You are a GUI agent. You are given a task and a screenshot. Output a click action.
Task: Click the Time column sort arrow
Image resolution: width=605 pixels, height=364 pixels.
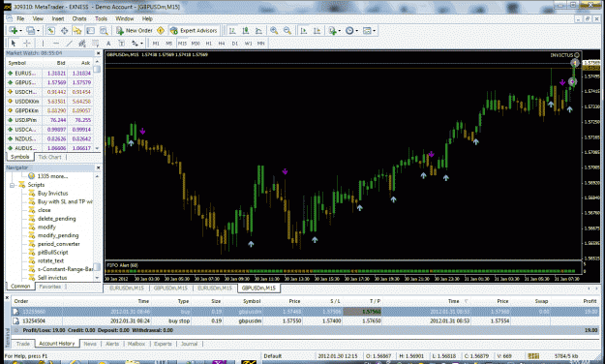pyautogui.click(x=467, y=301)
